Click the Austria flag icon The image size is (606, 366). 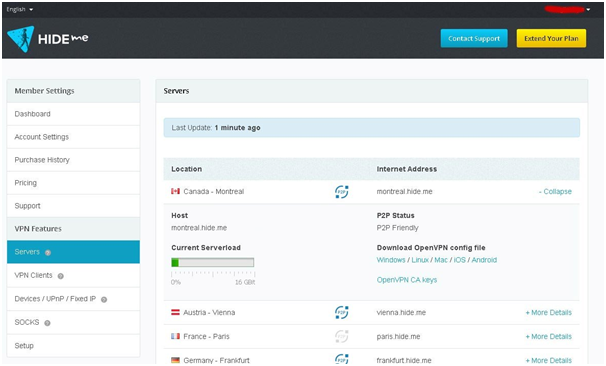tap(175, 312)
